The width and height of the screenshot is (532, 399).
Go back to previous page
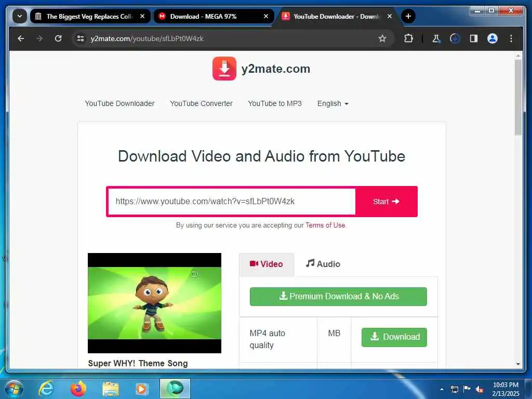21,38
